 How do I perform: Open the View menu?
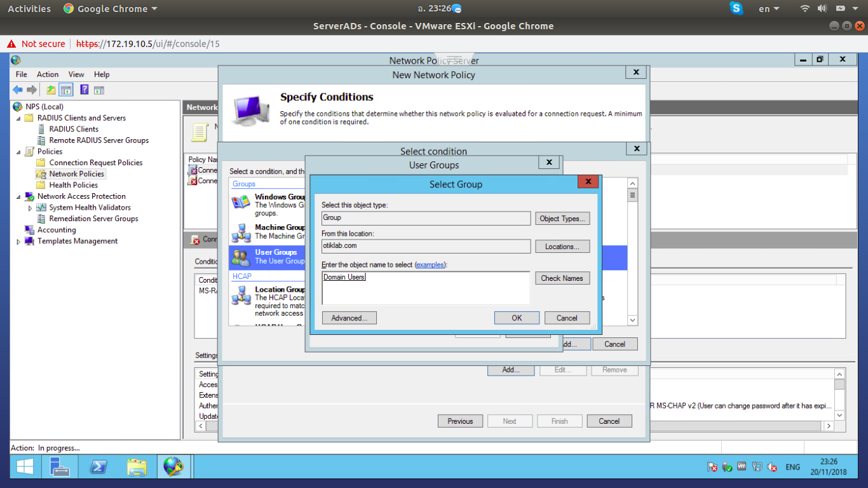pyautogui.click(x=76, y=74)
